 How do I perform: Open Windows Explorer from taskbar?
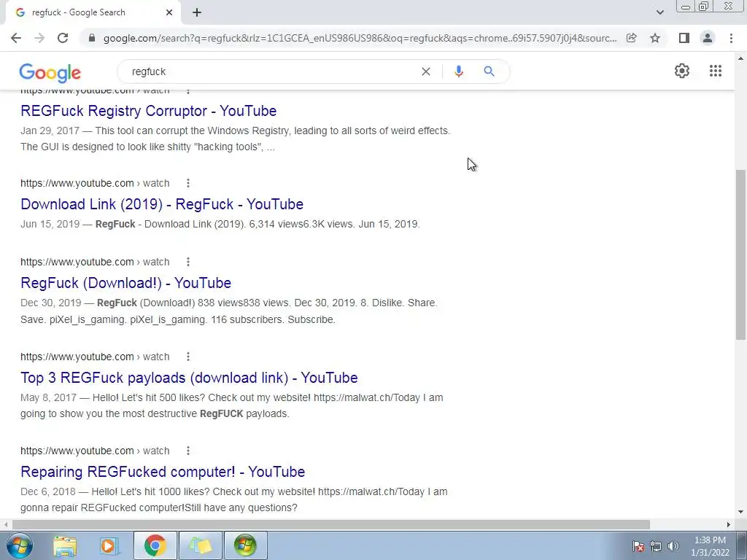[x=65, y=545]
